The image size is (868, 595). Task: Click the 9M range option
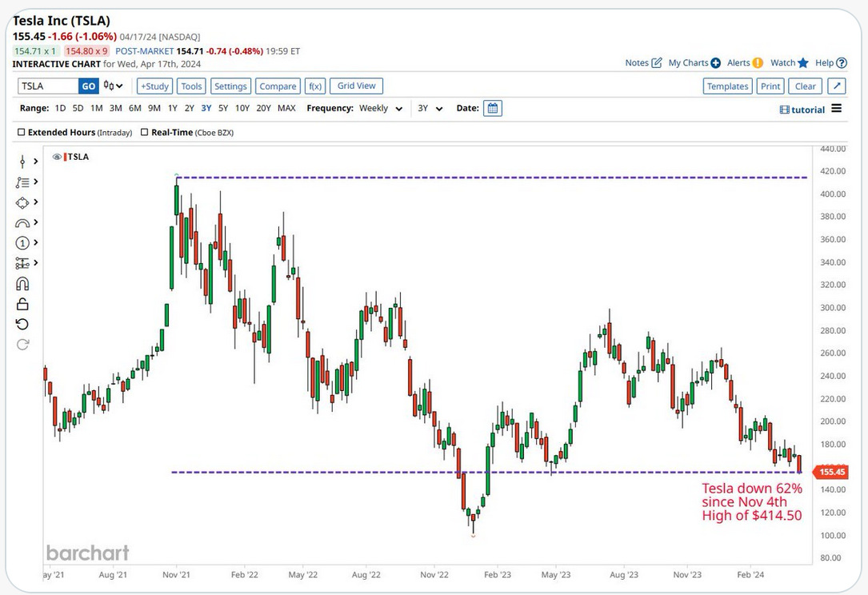(x=154, y=109)
